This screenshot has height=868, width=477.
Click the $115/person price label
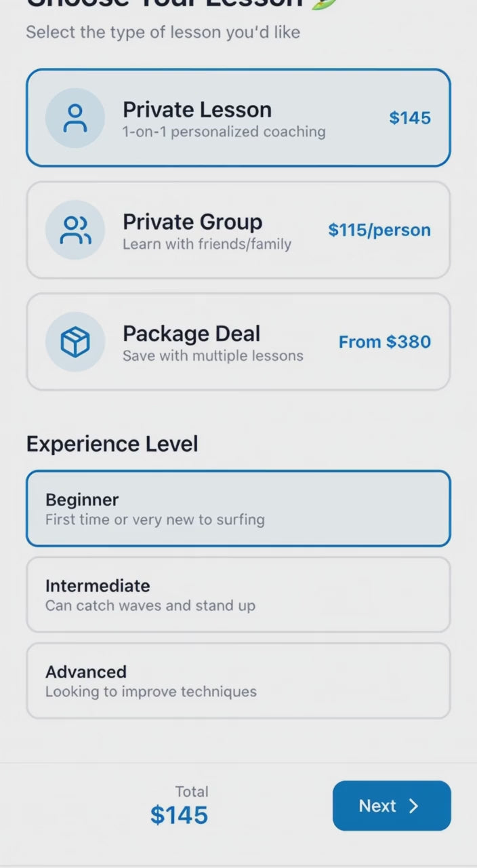pos(379,230)
